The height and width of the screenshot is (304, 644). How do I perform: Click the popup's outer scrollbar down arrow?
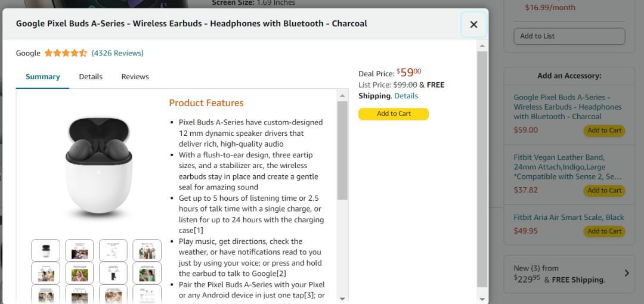(x=482, y=299)
